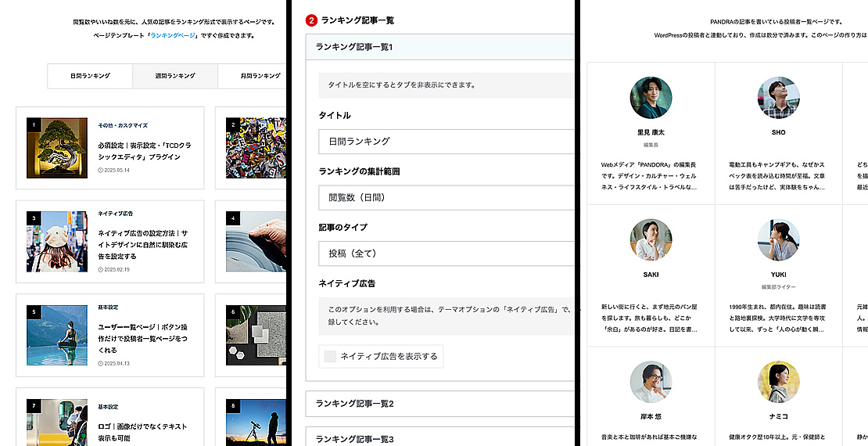This screenshot has height=446, width=868.
Task: Enable the ネイティブ広告を表示する checkbox
Action: click(330, 356)
